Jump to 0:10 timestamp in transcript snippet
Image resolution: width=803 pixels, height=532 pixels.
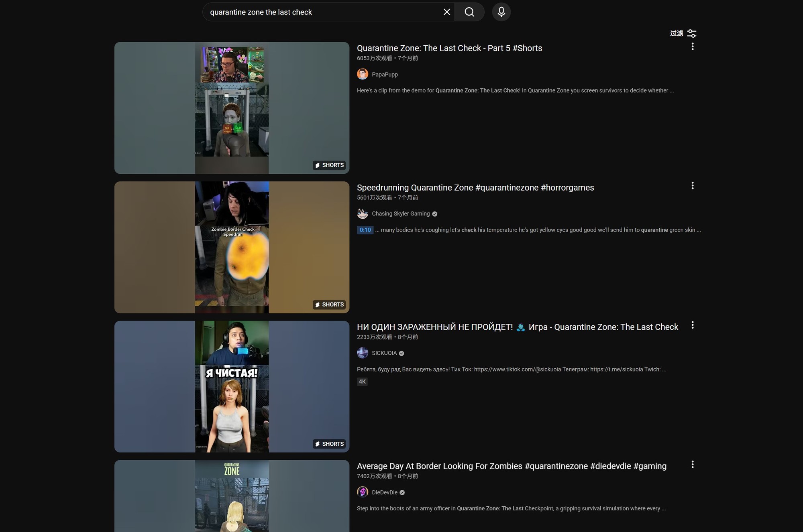365,230
